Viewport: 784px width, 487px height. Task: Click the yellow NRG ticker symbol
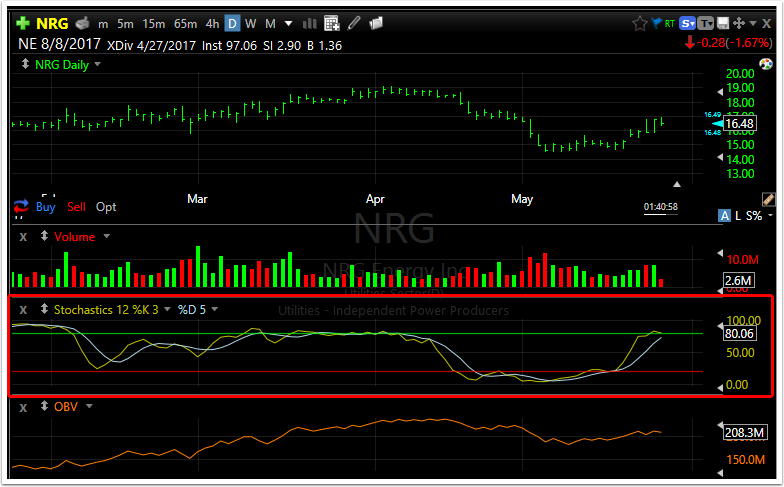pyautogui.click(x=52, y=23)
